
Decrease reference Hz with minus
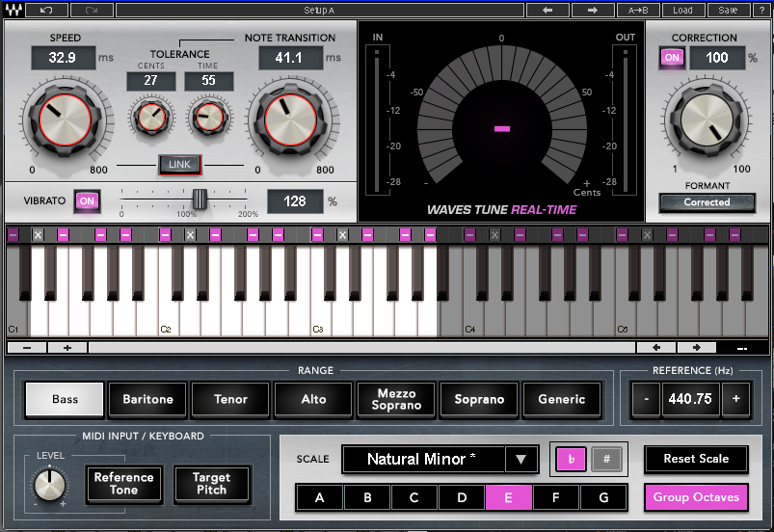click(x=646, y=399)
